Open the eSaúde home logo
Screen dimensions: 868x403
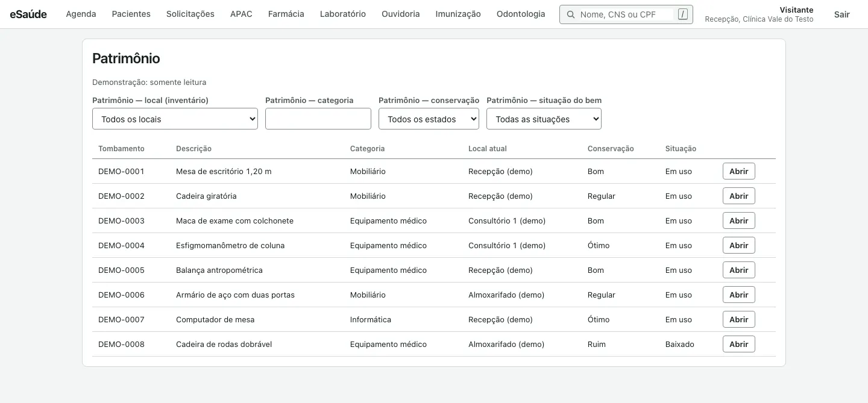coord(28,14)
